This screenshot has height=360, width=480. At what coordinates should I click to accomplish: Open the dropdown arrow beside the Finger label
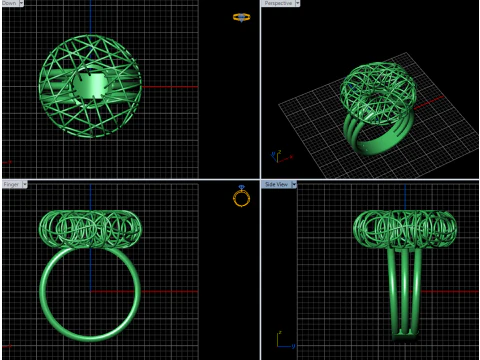[x=25, y=184]
